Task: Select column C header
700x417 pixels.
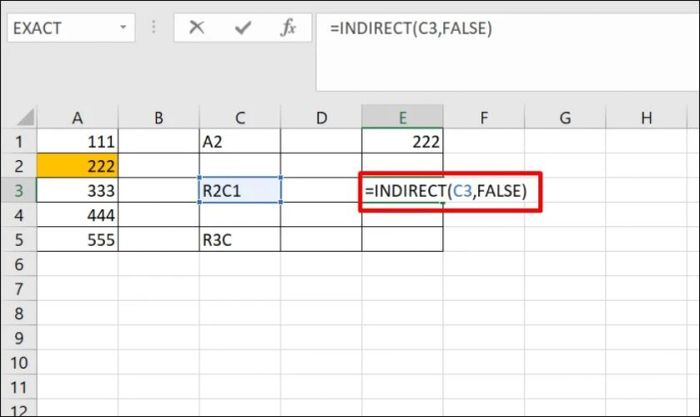Action: (240, 118)
